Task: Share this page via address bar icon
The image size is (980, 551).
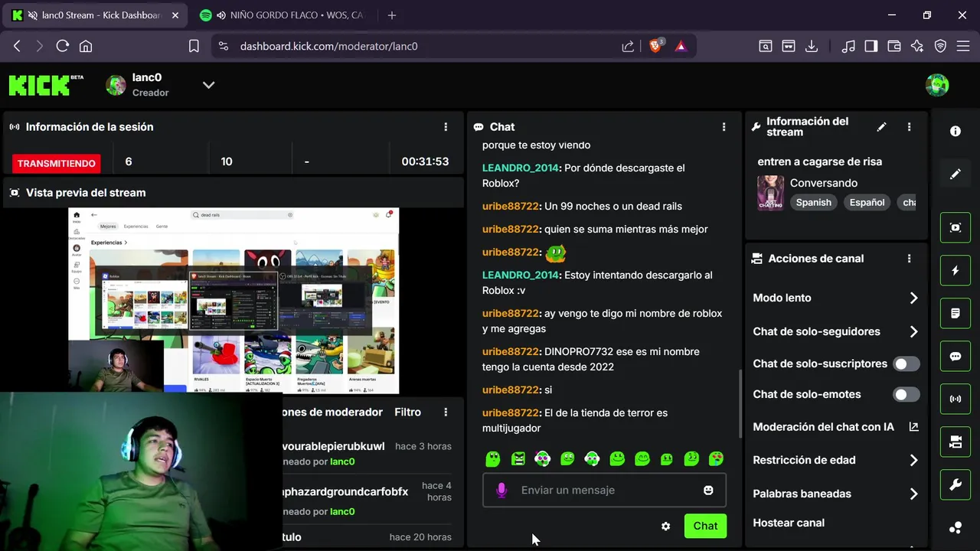Action: [628, 46]
